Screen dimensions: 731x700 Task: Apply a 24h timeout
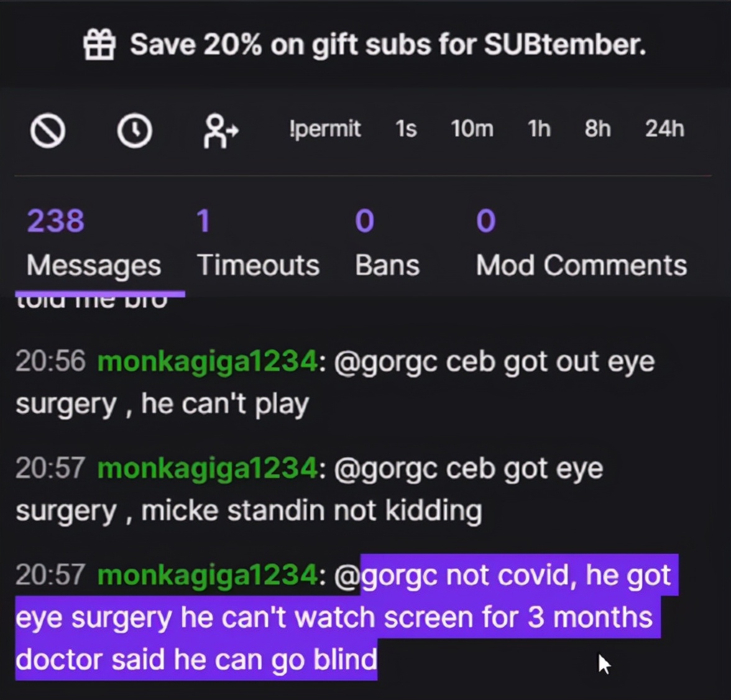click(664, 129)
